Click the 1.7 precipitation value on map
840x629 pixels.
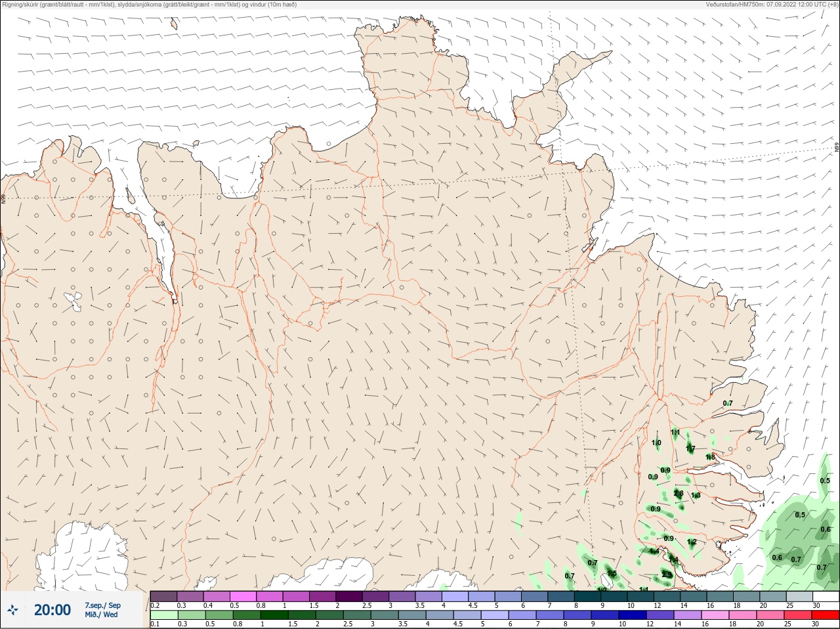coord(690,448)
